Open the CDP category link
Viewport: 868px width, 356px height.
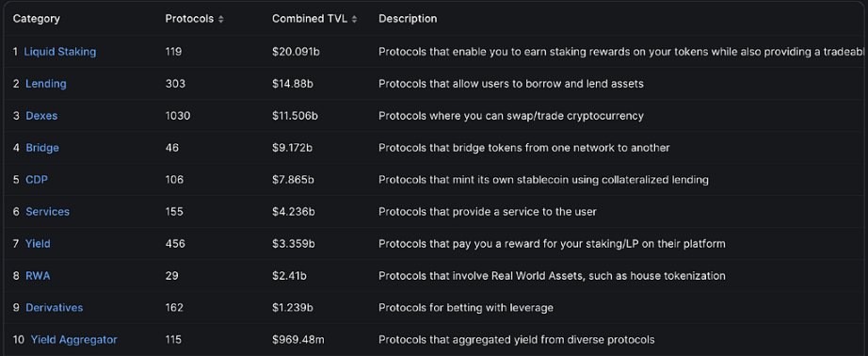[37, 180]
